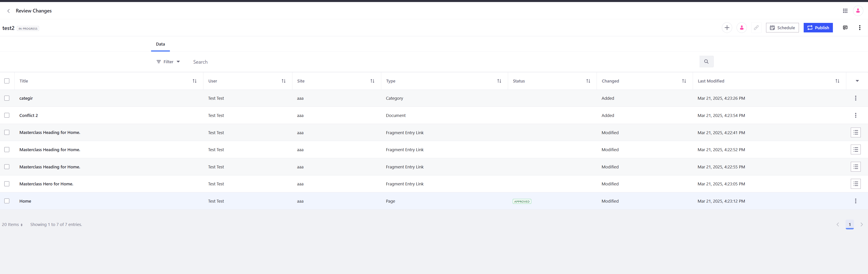Screen dimensions: 868x274
Task: View changes for Masterclass Hero row
Action: 856,184
